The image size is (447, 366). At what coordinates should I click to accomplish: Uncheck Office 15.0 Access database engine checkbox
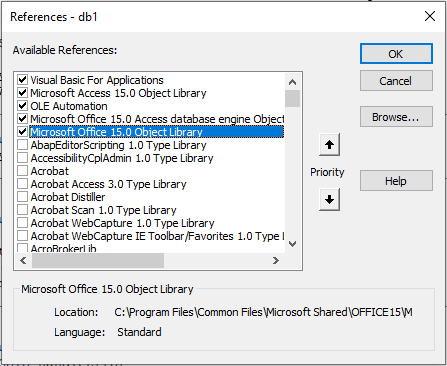22,119
